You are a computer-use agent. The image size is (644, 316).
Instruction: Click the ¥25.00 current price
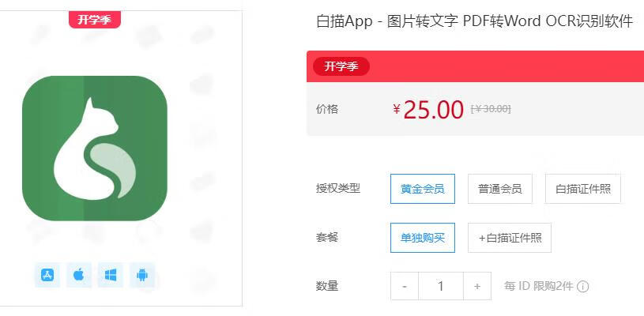pyautogui.click(x=428, y=110)
